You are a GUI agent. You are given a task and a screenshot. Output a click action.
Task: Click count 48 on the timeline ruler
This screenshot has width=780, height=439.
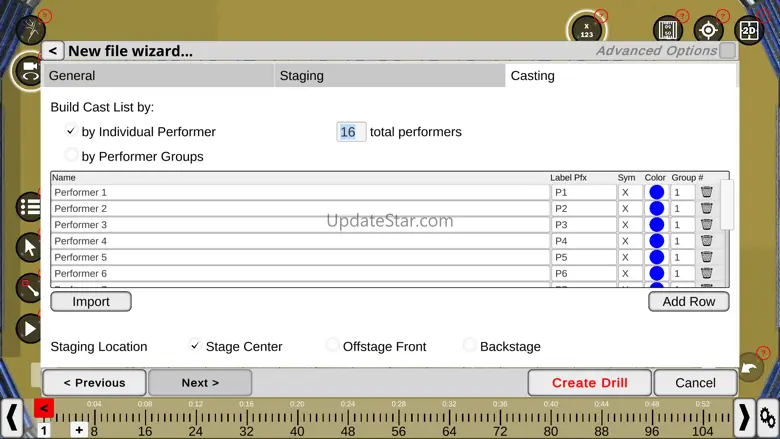tap(348, 431)
